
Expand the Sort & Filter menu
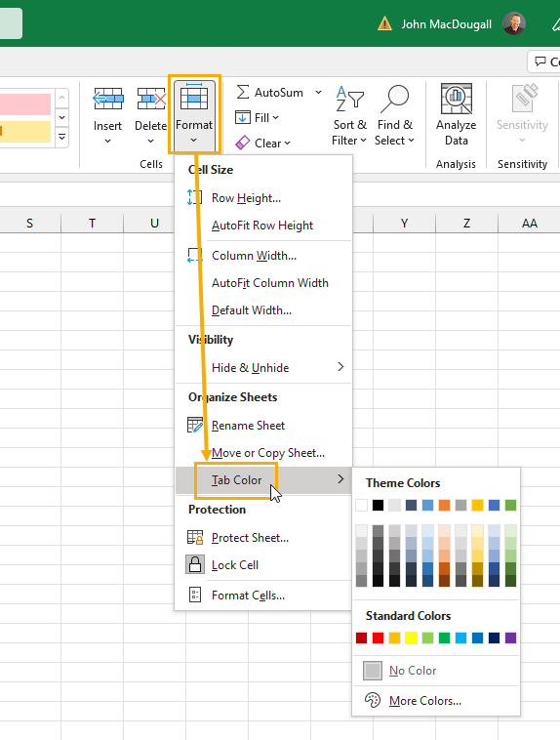click(x=349, y=115)
